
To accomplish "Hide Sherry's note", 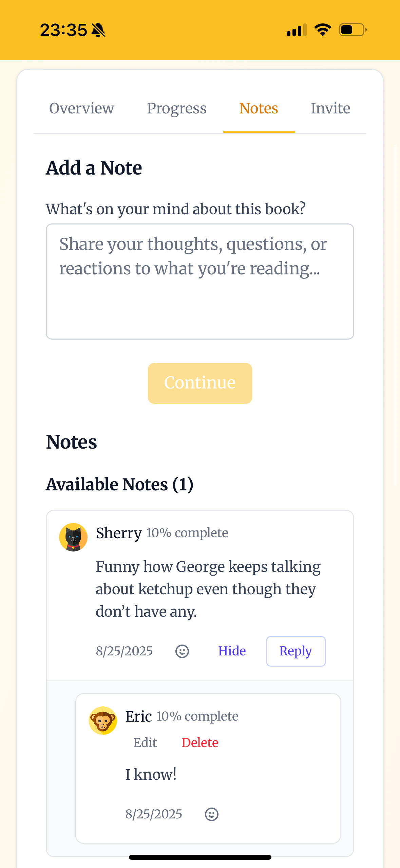I will pos(232,651).
